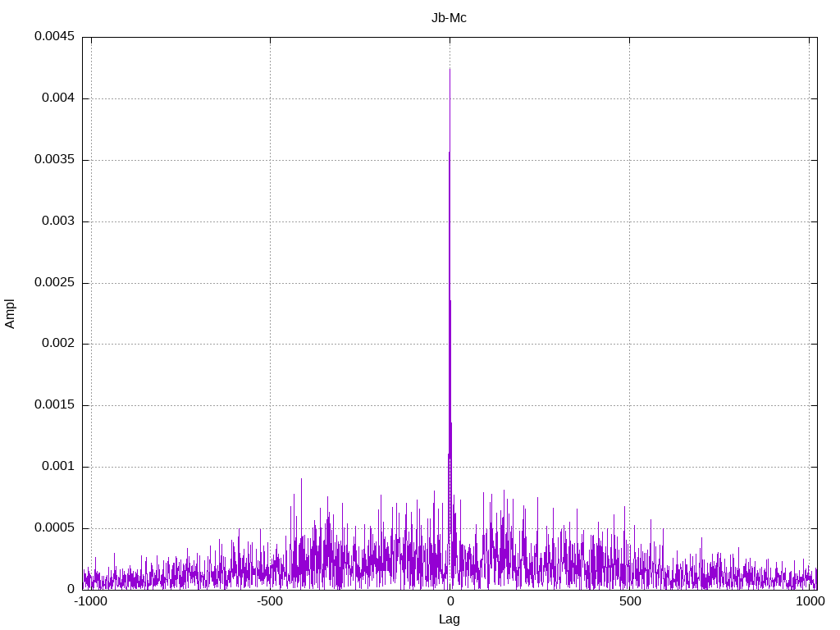
Task: Click the y-axis value 0.002
Action: point(58,344)
